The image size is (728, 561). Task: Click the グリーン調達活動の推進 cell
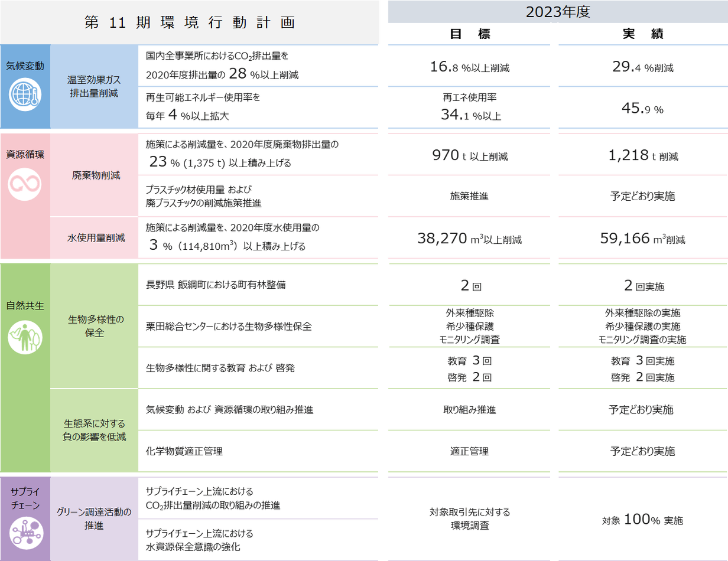tap(94, 518)
